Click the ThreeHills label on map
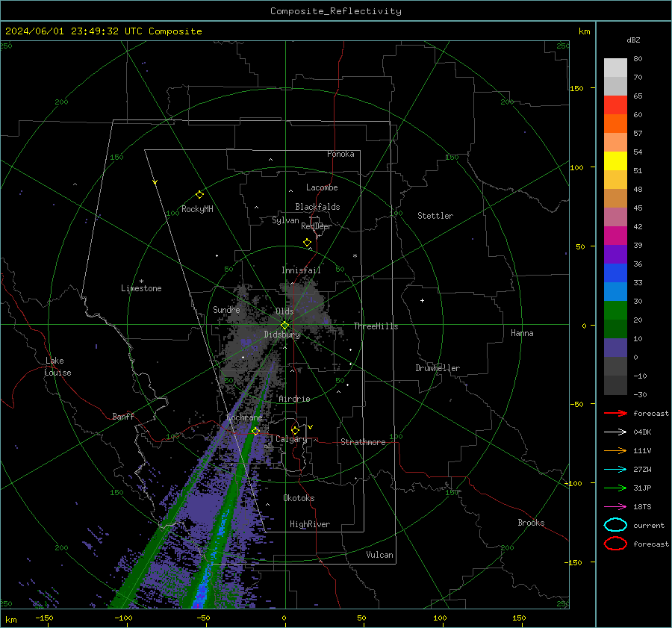 [376, 326]
